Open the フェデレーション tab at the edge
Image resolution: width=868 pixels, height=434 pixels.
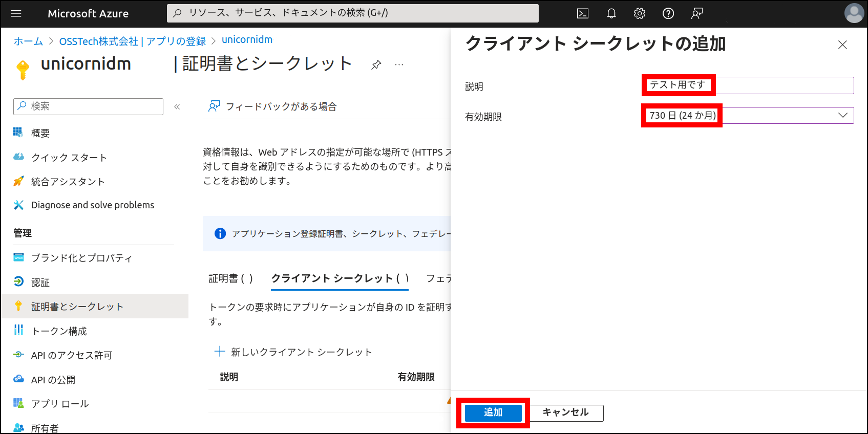coord(438,278)
